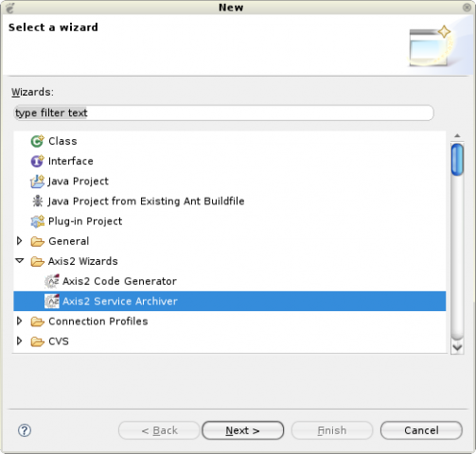Image resolution: width=476 pixels, height=454 pixels.
Task: Open help with the question mark icon
Action: 25,430
